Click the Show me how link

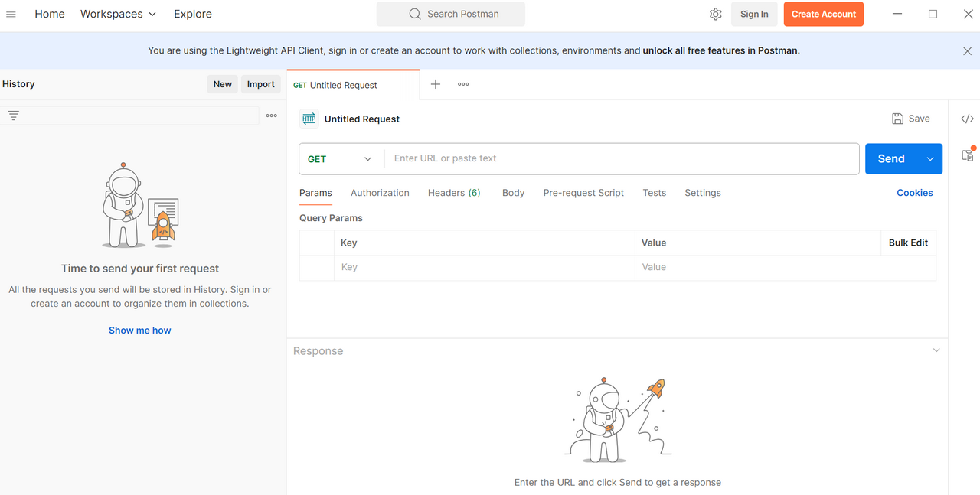[x=139, y=331]
